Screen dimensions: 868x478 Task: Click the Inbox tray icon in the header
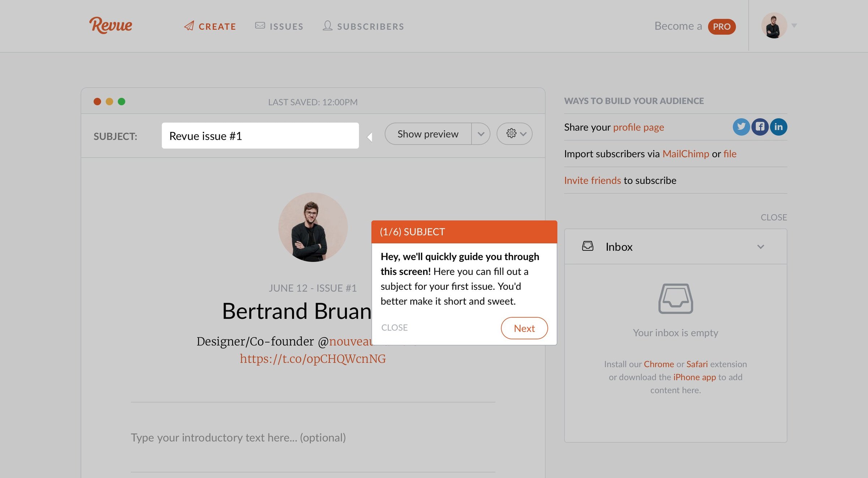click(588, 246)
